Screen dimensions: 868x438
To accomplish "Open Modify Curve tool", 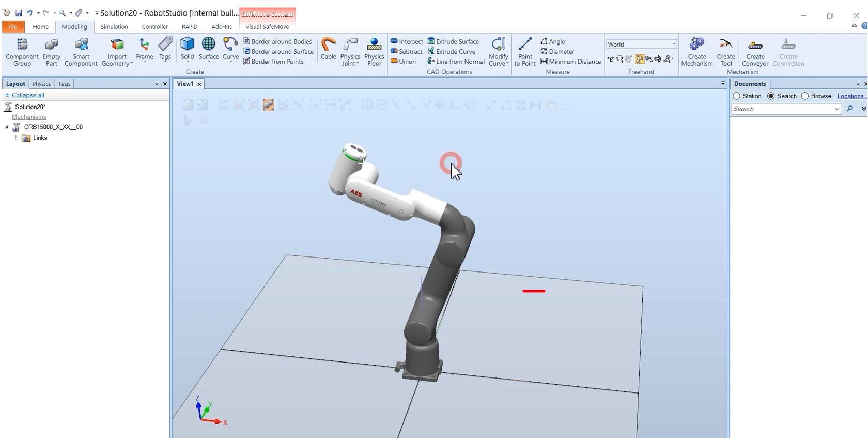I will click(499, 52).
